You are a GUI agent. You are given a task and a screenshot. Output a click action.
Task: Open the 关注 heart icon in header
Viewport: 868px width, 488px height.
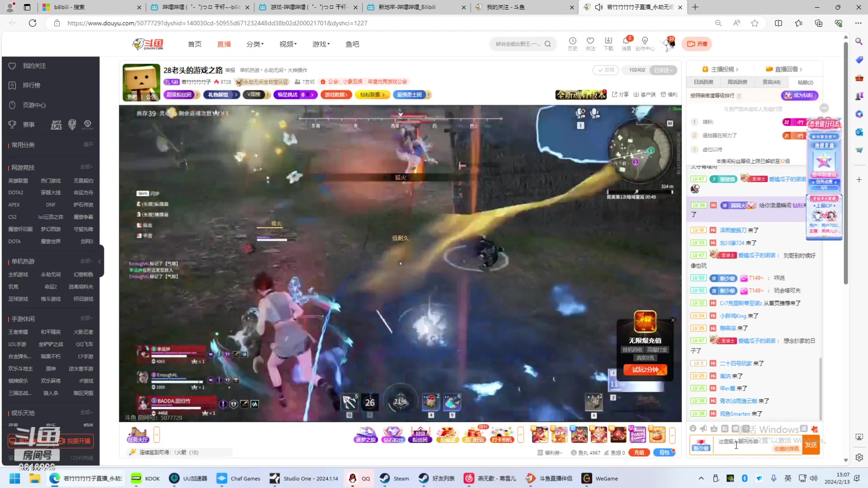590,43
